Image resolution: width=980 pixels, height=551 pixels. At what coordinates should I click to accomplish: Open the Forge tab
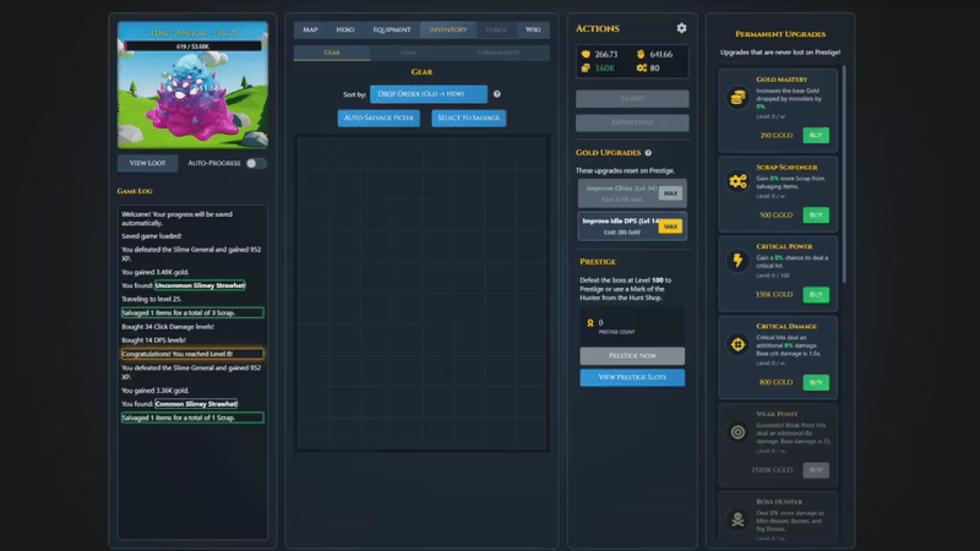coord(496,29)
